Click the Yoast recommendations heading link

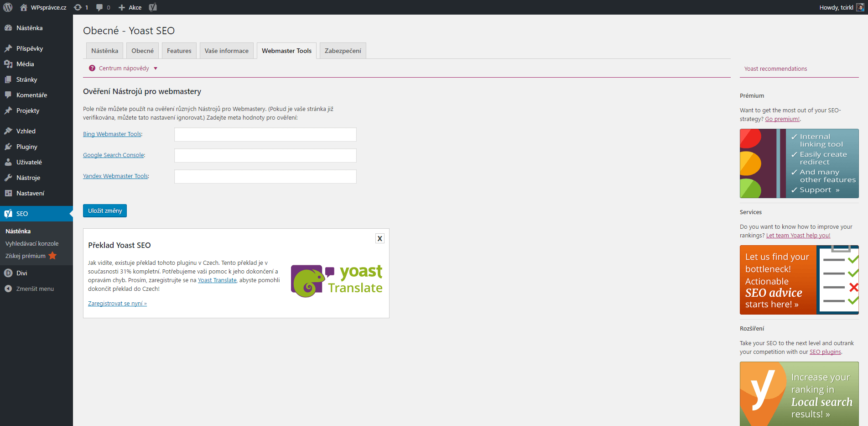pyautogui.click(x=775, y=69)
